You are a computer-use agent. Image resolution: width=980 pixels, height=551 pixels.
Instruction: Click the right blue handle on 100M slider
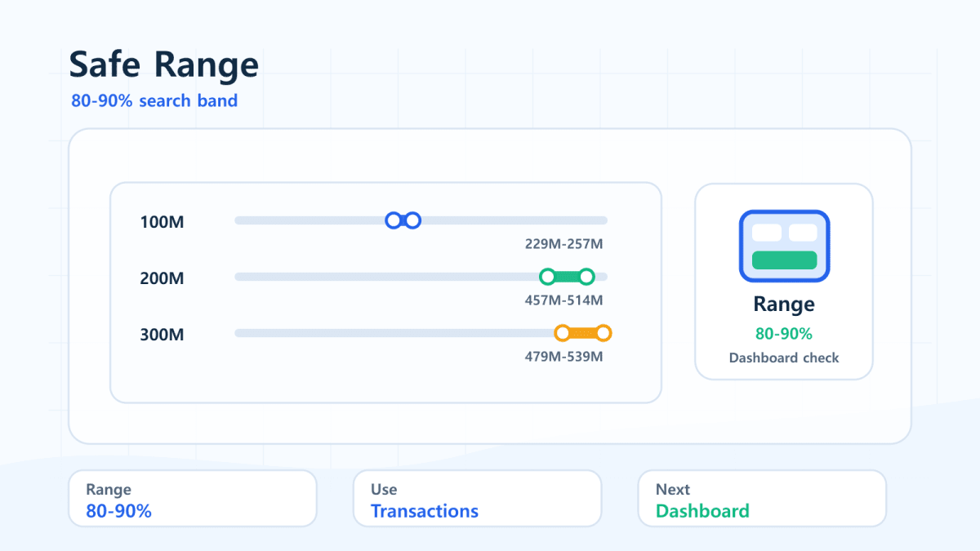coord(412,220)
